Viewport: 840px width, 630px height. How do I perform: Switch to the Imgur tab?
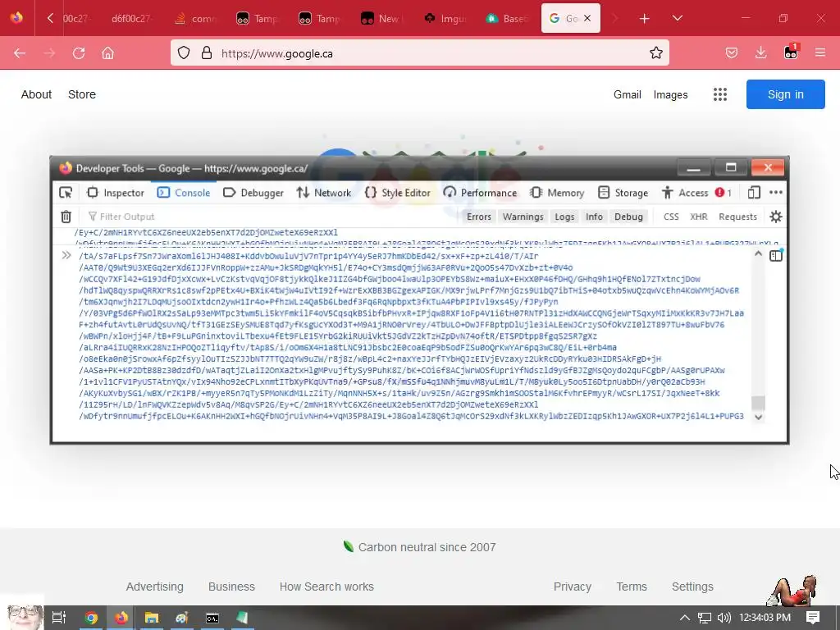[x=446, y=19]
